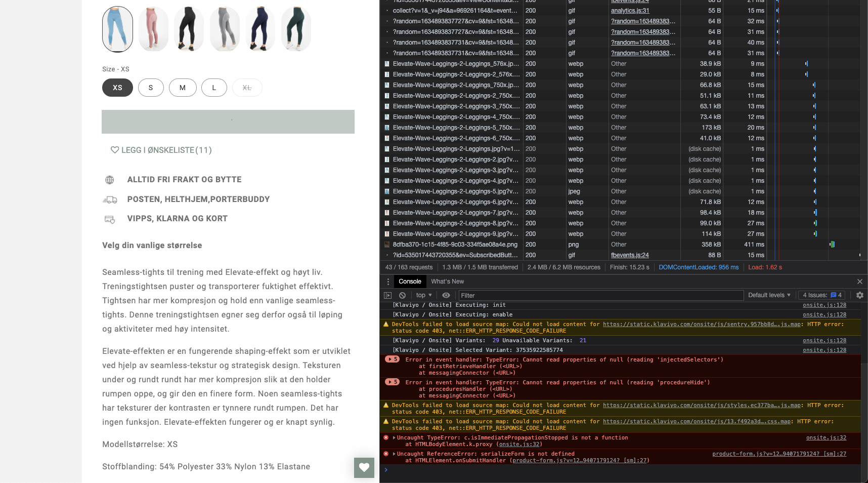Open the 4 Issues panel
Viewport: 868px width, 483px height.
(821, 295)
